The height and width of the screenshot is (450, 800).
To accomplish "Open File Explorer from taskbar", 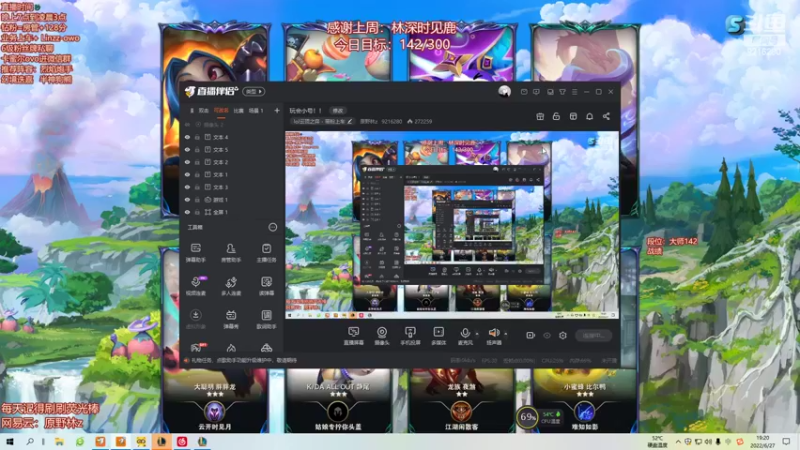I will tap(59, 442).
